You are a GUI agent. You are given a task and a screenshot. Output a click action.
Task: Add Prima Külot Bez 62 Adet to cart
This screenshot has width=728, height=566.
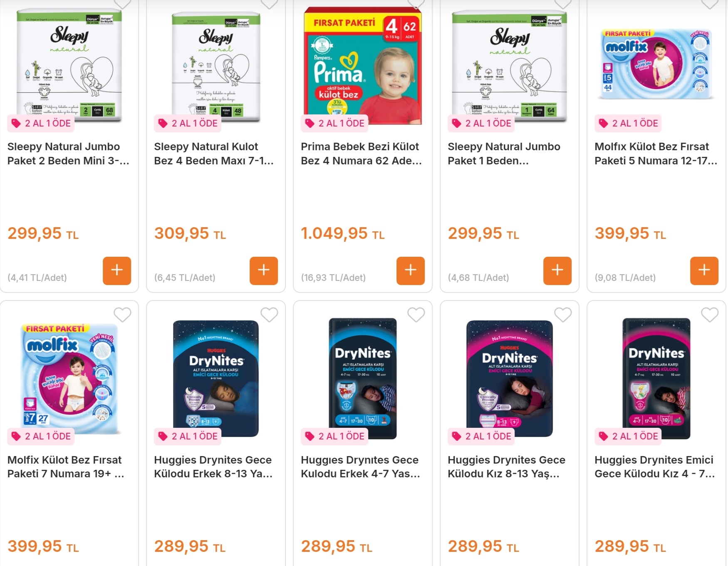pyautogui.click(x=411, y=271)
